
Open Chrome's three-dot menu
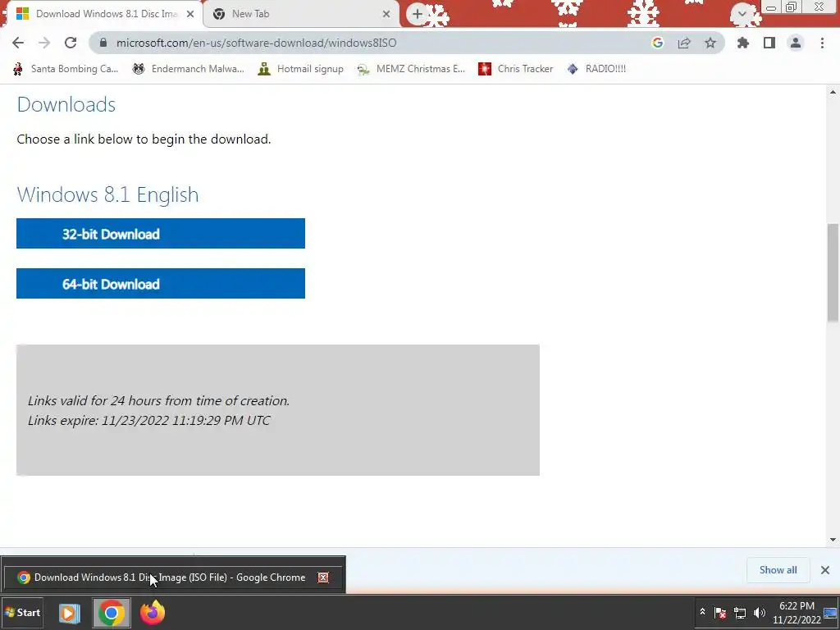tap(822, 43)
